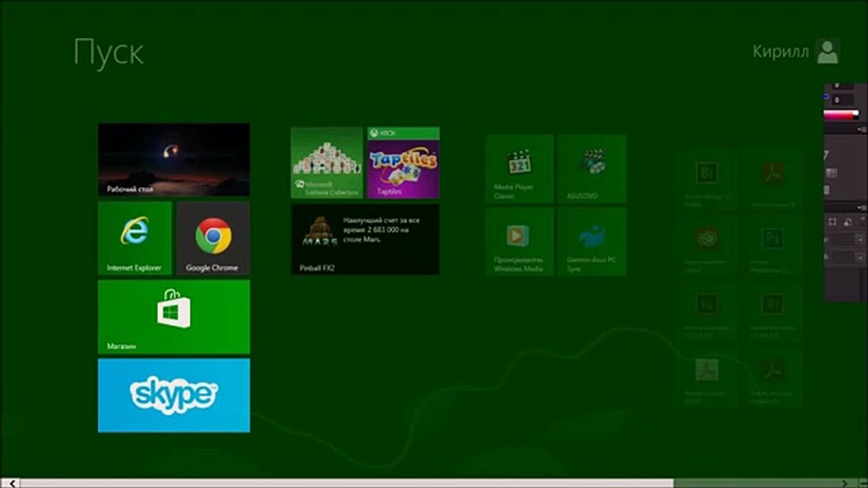
Task: Start the Taptiles game tile
Action: [403, 163]
